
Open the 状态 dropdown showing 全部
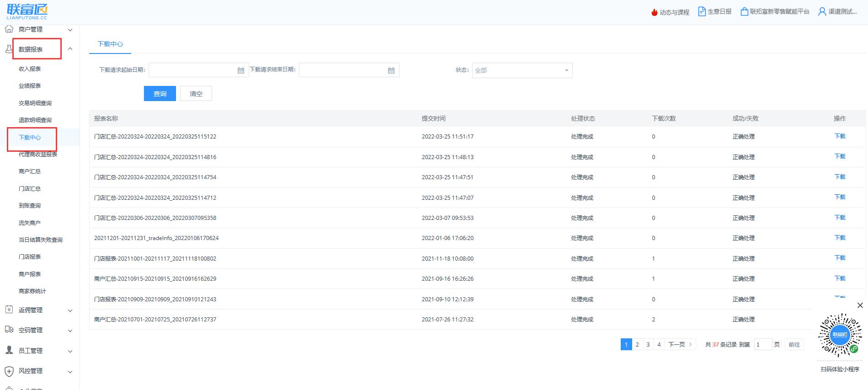522,70
